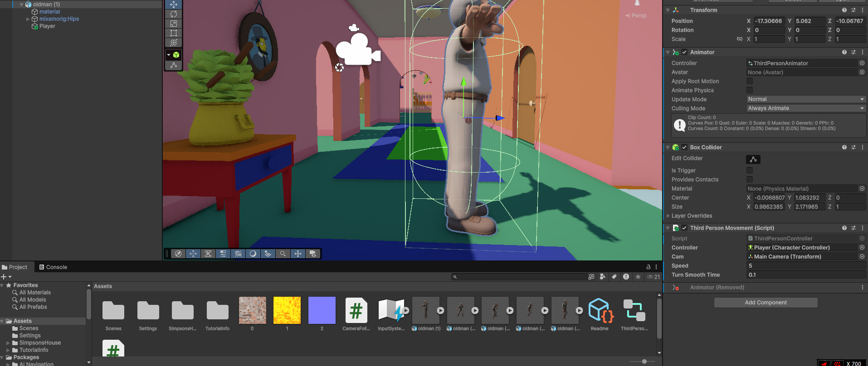Click the save search star icon
The width and height of the screenshot is (868, 366).
(638, 276)
